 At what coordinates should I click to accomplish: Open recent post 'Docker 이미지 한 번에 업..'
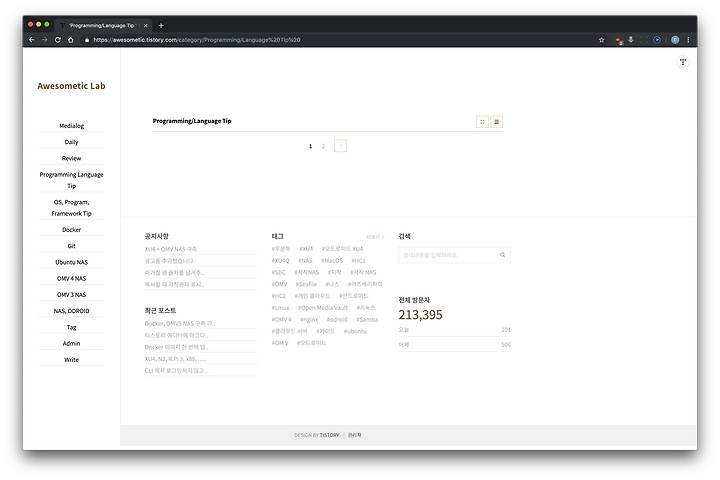click(x=176, y=347)
